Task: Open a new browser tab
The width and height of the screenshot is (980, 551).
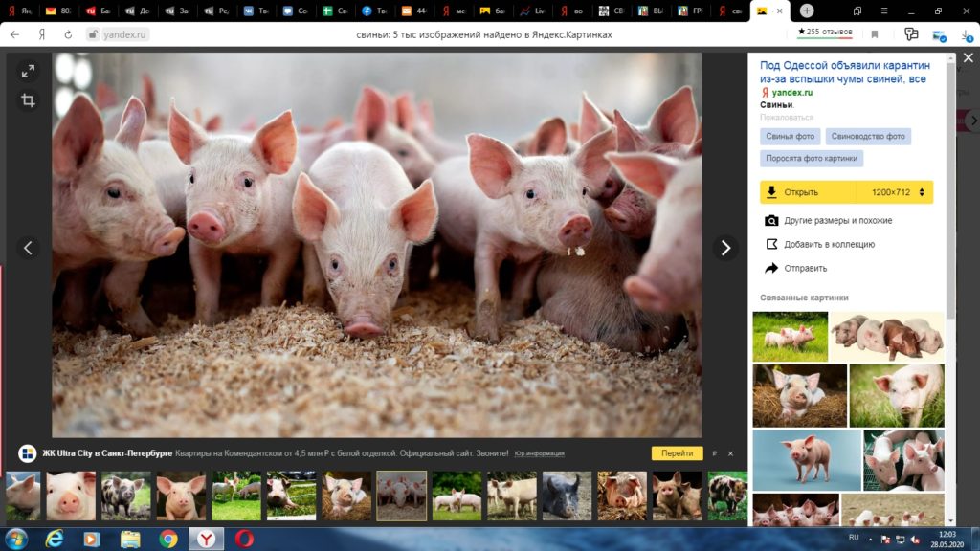Action: (807, 11)
